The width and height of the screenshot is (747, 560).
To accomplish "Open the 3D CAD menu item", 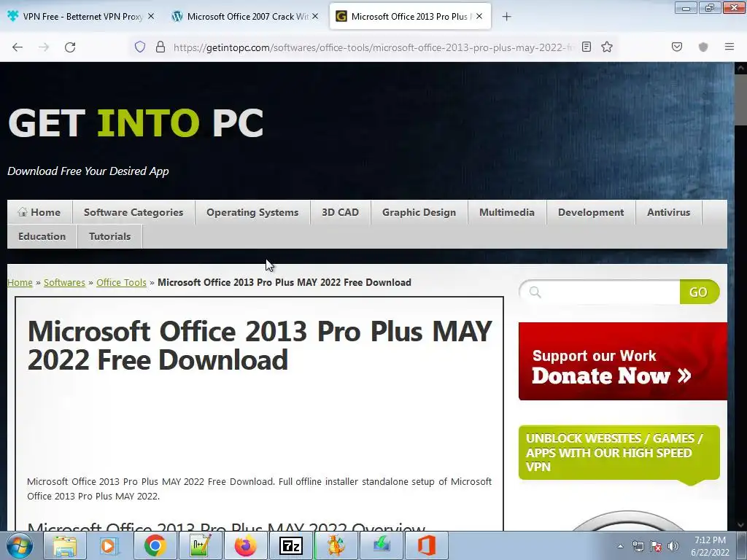I will click(340, 212).
